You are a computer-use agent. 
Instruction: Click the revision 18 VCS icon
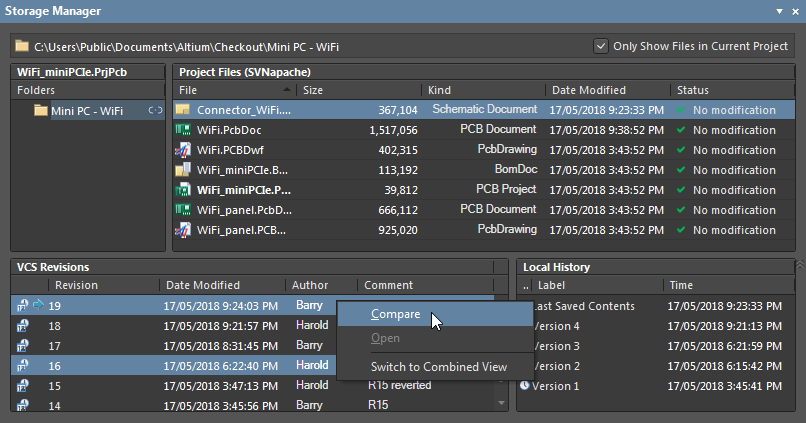point(22,326)
